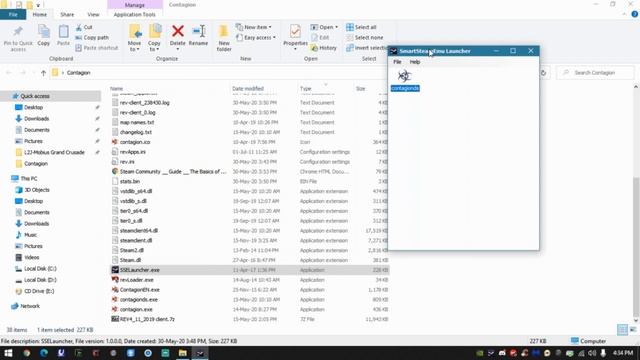Screen dimensions: 640x360
Task: Open the Open button dropdown arrow
Action: pos(336,27)
